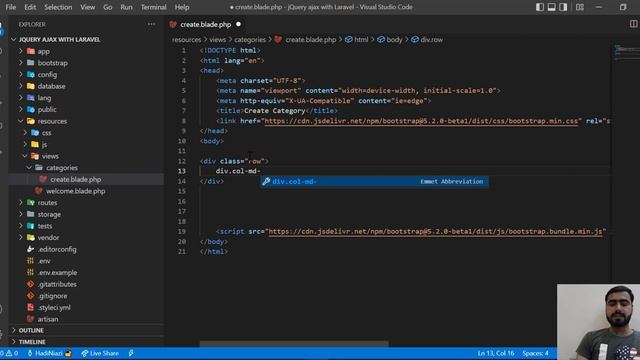640x360 pixels.
Task: Open Explorer more actions ellipsis
Action: pyautogui.click(x=151, y=24)
